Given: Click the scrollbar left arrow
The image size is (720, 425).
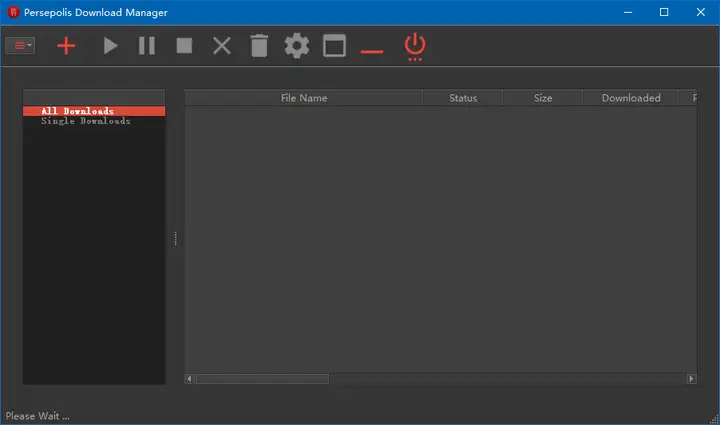Looking at the screenshot, I should point(189,379).
